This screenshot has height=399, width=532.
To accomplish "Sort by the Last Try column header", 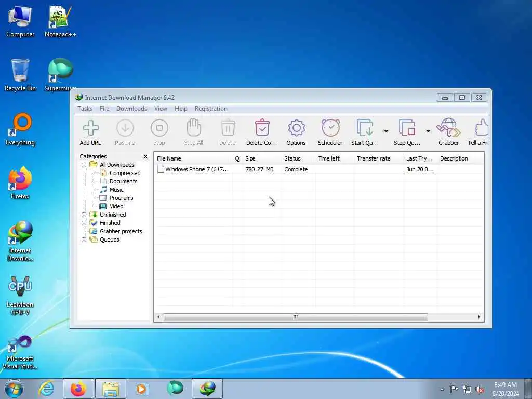I will [x=420, y=158].
